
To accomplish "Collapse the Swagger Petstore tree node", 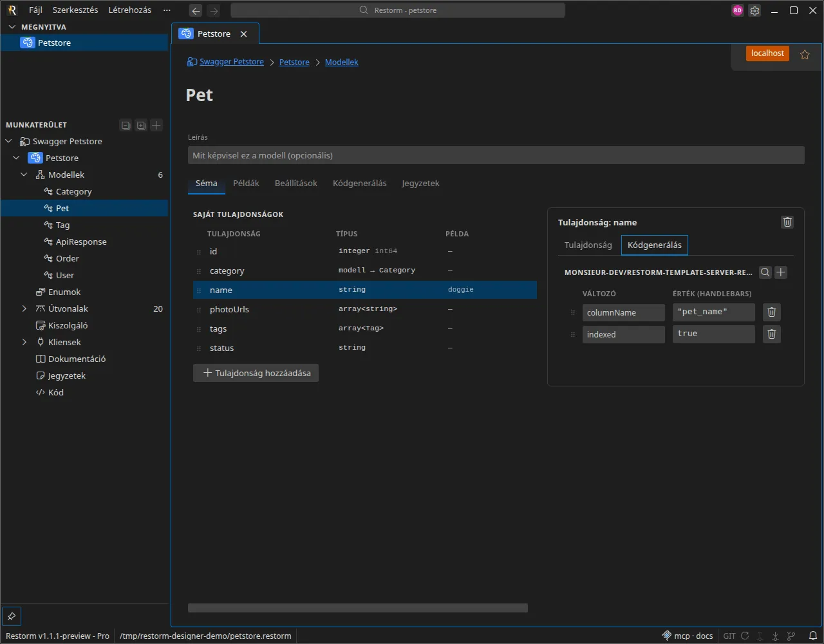I will (9, 142).
